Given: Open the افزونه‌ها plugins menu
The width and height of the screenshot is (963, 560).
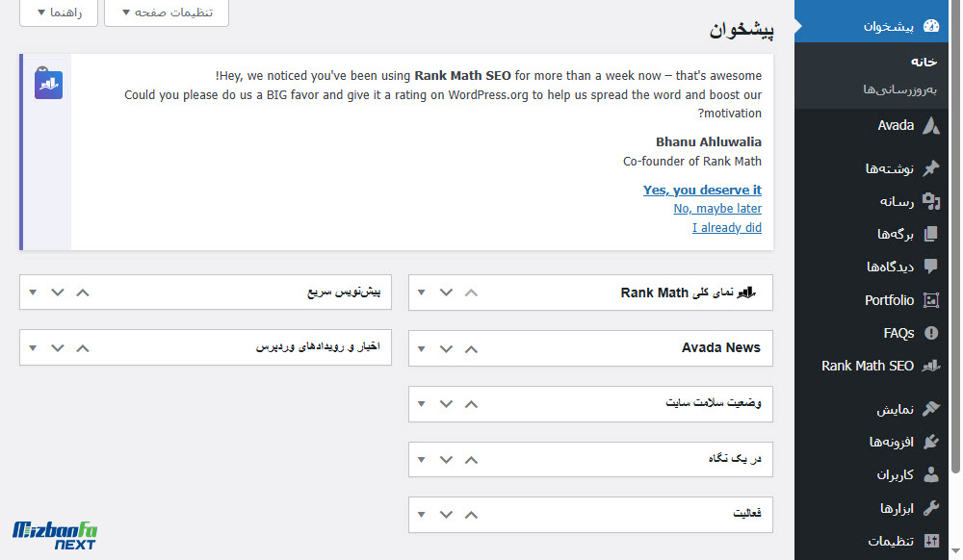Looking at the screenshot, I should coord(872,442).
